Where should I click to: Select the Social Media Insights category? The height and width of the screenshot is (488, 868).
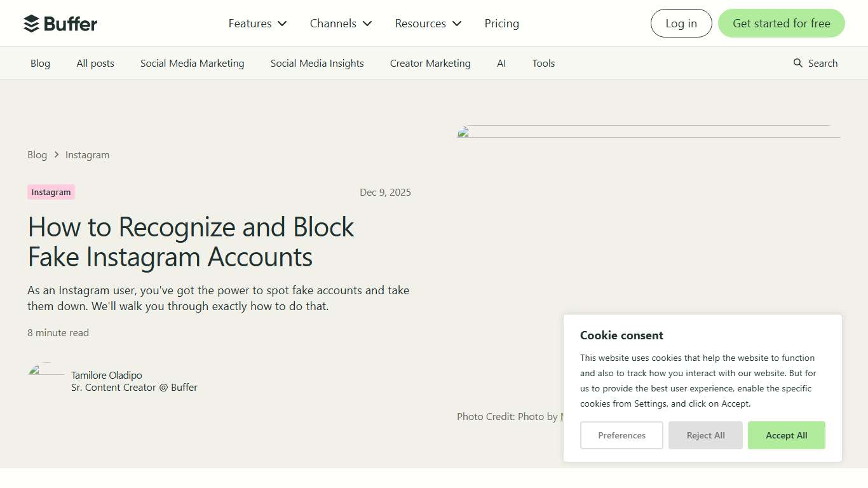click(317, 63)
